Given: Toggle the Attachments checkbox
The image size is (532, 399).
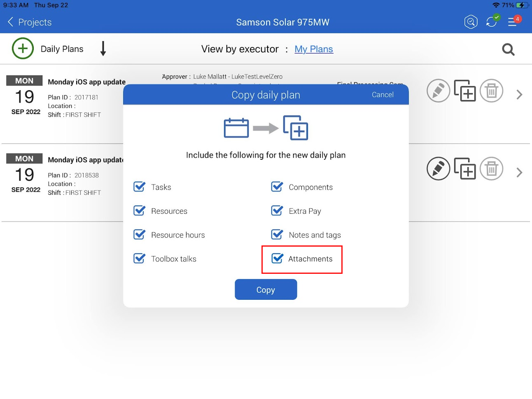Looking at the screenshot, I should coord(277,259).
